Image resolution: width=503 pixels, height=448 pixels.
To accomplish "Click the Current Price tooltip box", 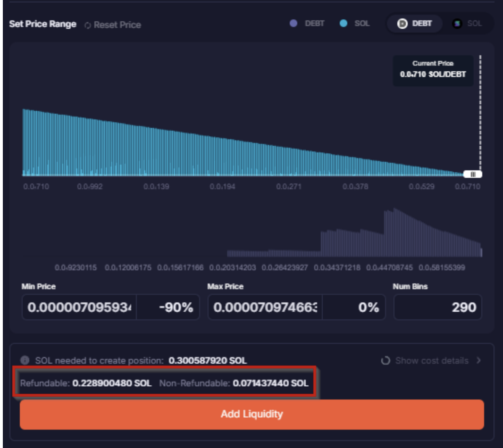I will [x=433, y=71].
